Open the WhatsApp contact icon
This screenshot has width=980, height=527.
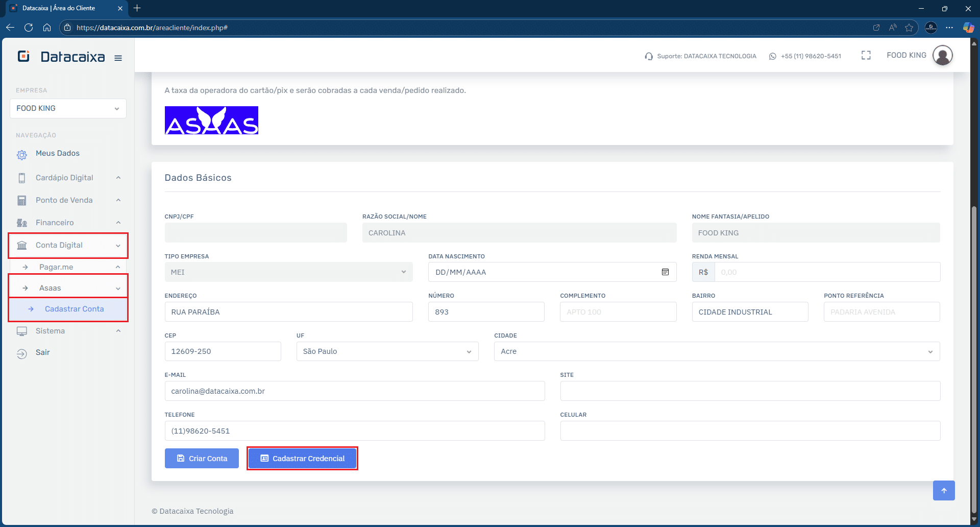tap(772, 56)
